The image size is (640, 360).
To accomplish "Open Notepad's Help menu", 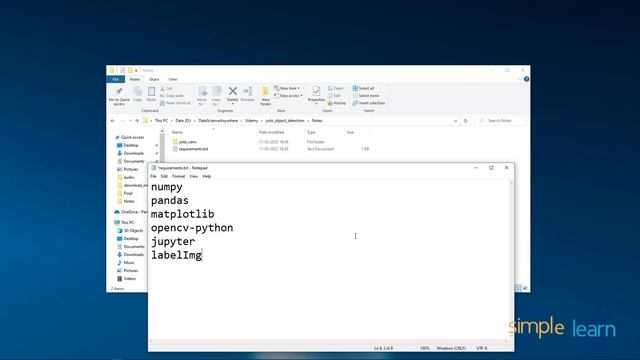I will click(207, 176).
